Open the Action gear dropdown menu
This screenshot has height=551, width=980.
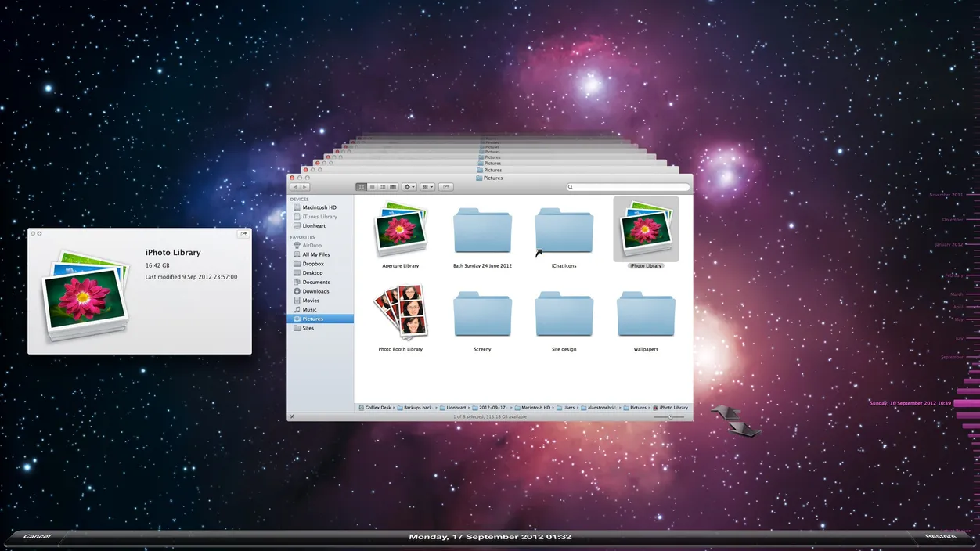(409, 187)
